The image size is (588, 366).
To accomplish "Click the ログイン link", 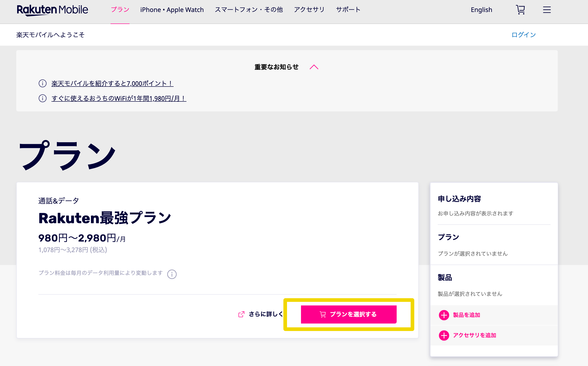I will point(523,35).
